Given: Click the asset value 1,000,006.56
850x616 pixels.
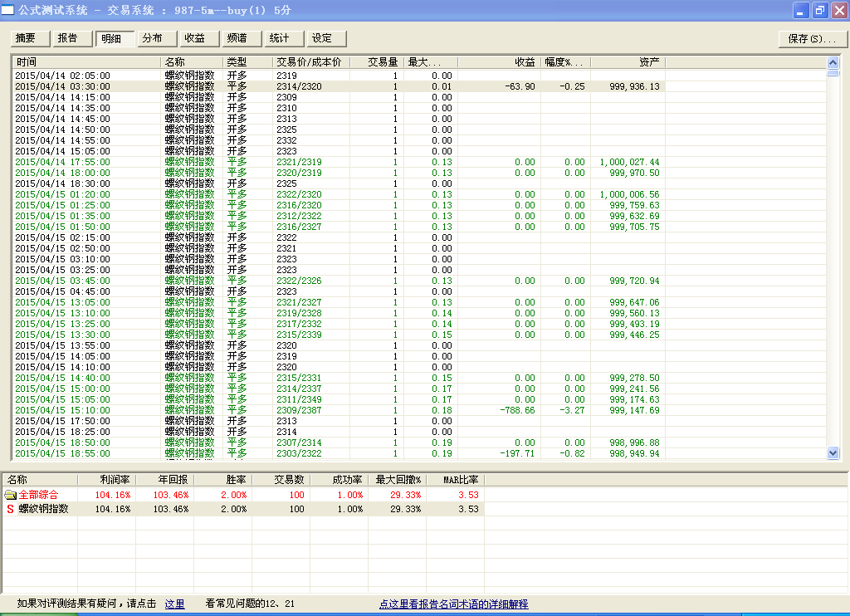Looking at the screenshot, I should 629,194.
